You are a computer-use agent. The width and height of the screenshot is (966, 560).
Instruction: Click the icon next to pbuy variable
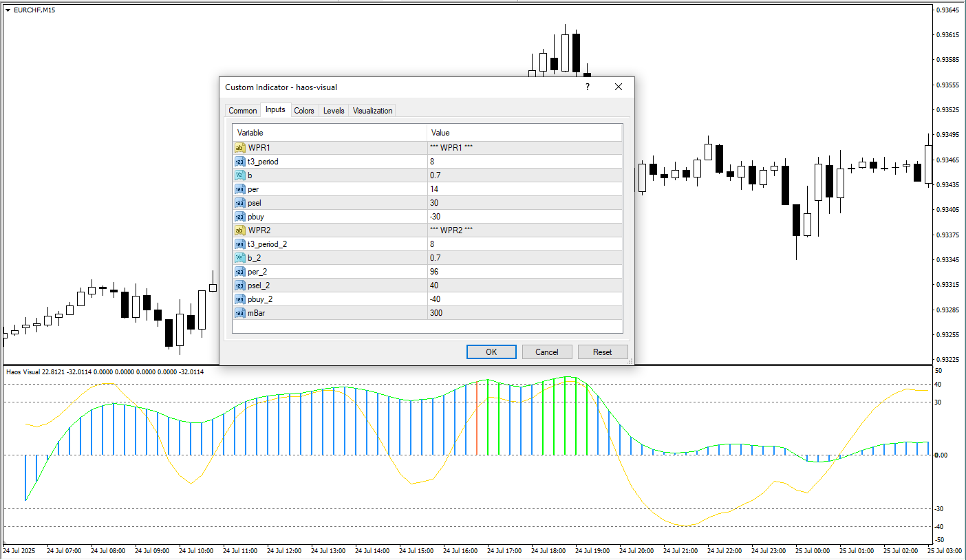[239, 217]
